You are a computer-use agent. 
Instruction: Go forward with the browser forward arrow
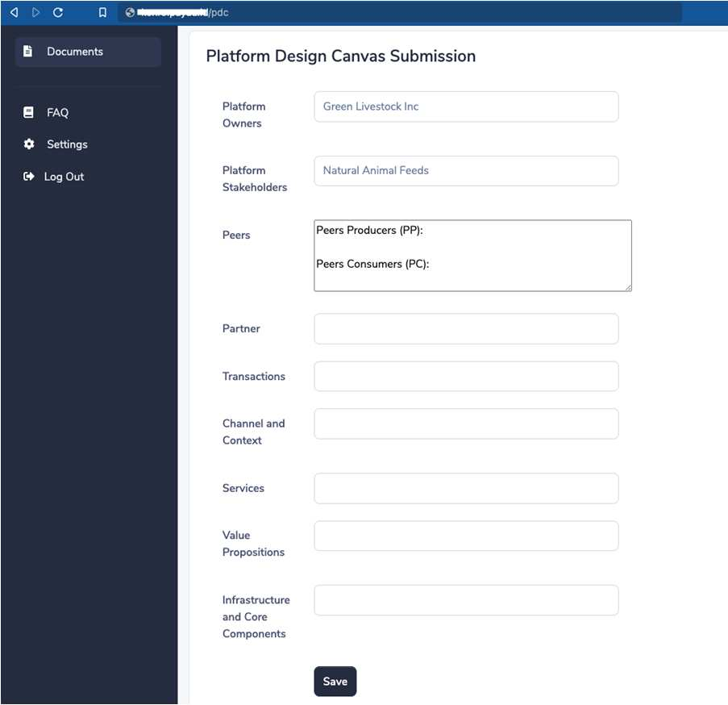(35, 13)
